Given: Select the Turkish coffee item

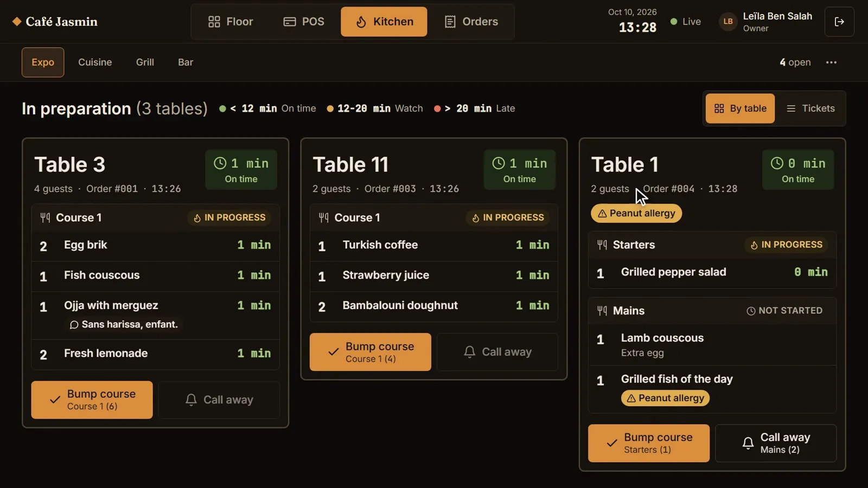Looking at the screenshot, I should (434, 246).
